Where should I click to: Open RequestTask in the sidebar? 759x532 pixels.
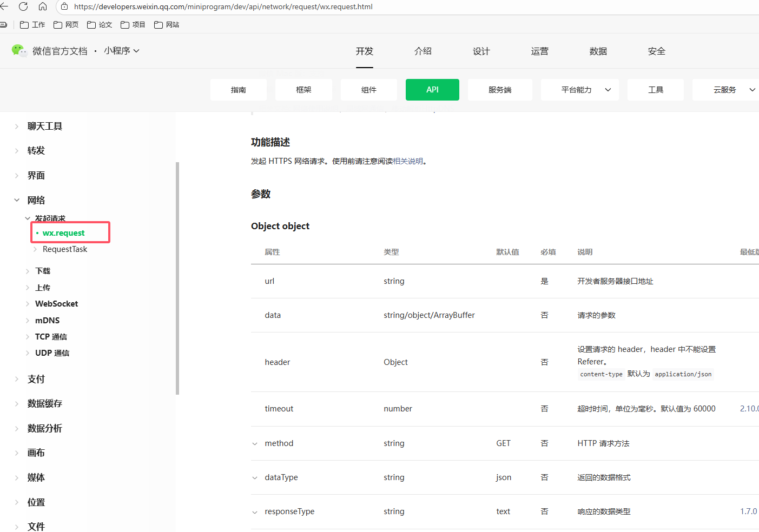point(65,249)
